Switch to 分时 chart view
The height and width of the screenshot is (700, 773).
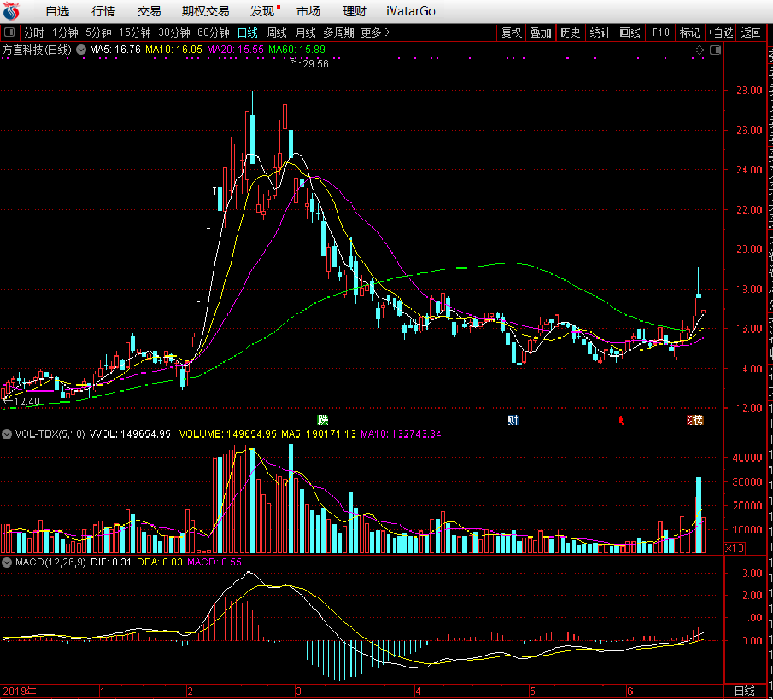pyautogui.click(x=33, y=33)
